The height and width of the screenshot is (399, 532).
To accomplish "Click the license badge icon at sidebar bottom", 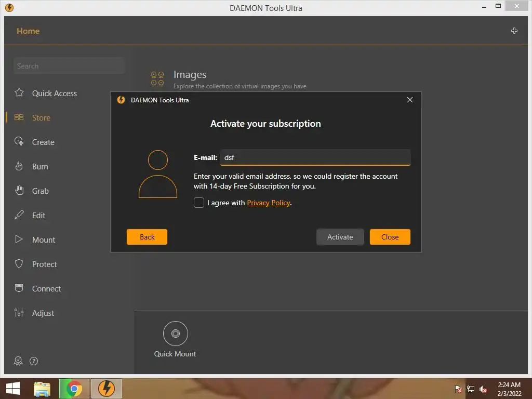I will click(18, 361).
